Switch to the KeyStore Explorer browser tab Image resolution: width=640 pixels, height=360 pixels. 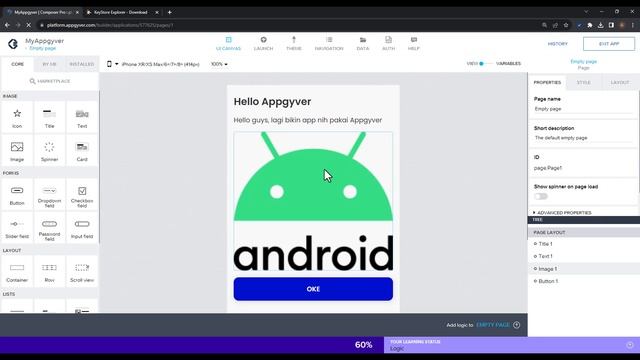(x=121, y=12)
